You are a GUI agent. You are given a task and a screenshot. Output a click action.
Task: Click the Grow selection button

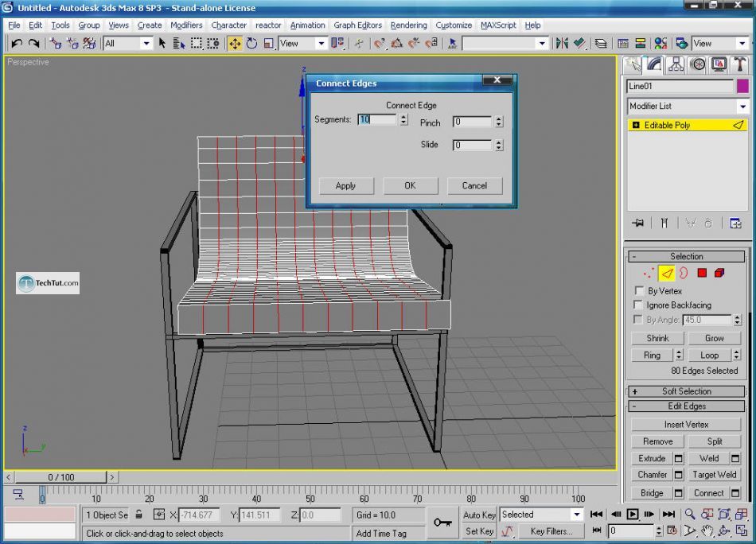(714, 338)
